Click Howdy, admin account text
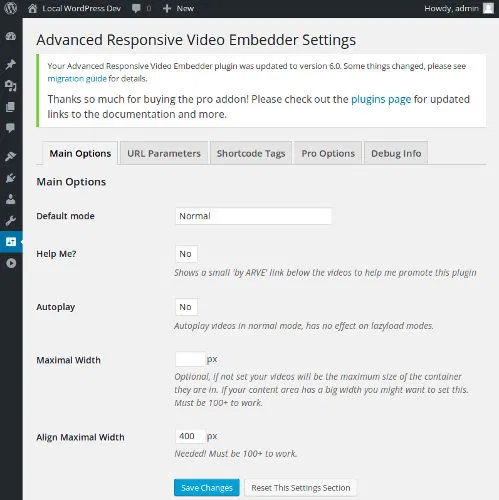Viewport: 499px width, 500px height. pos(451,8)
